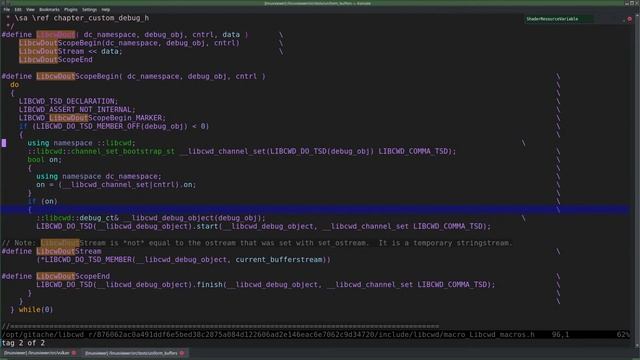The width and height of the screenshot is (640, 360).
Task: Click the 'bool on;' line
Action: tap(44, 160)
